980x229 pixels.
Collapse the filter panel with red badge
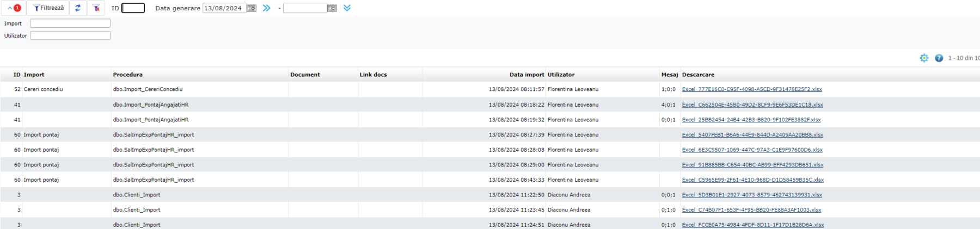tap(14, 8)
